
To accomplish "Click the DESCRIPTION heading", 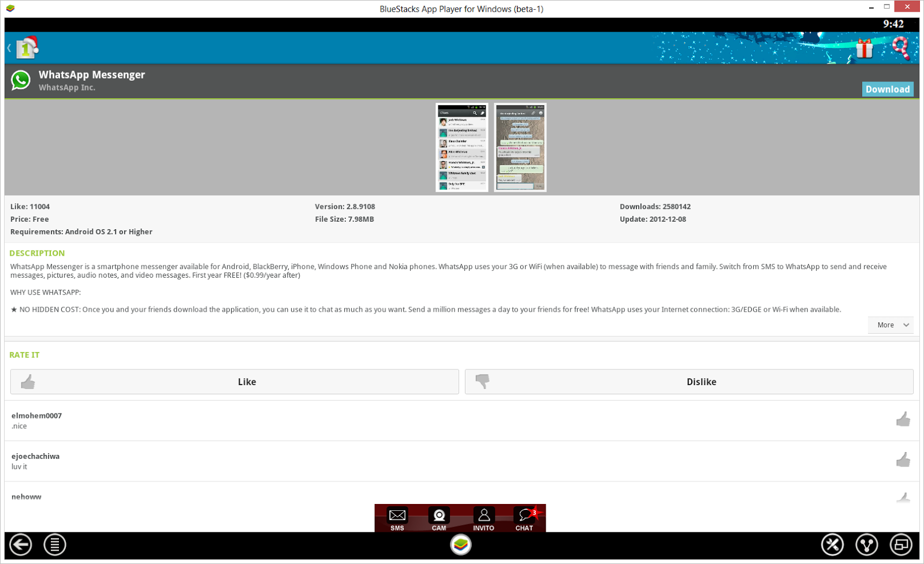I will [37, 253].
